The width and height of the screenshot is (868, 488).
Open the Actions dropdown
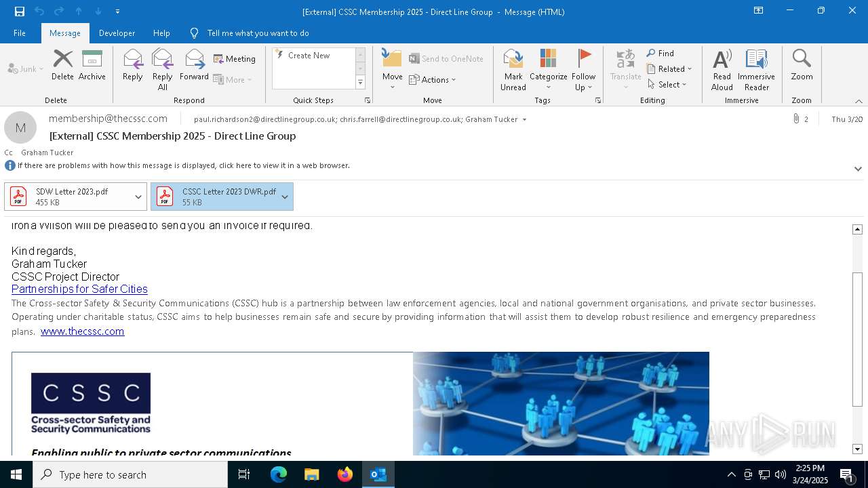tap(433, 80)
